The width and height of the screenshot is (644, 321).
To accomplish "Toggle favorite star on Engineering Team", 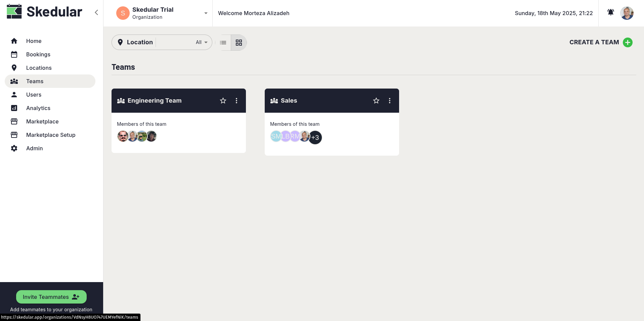I will 223,101.
